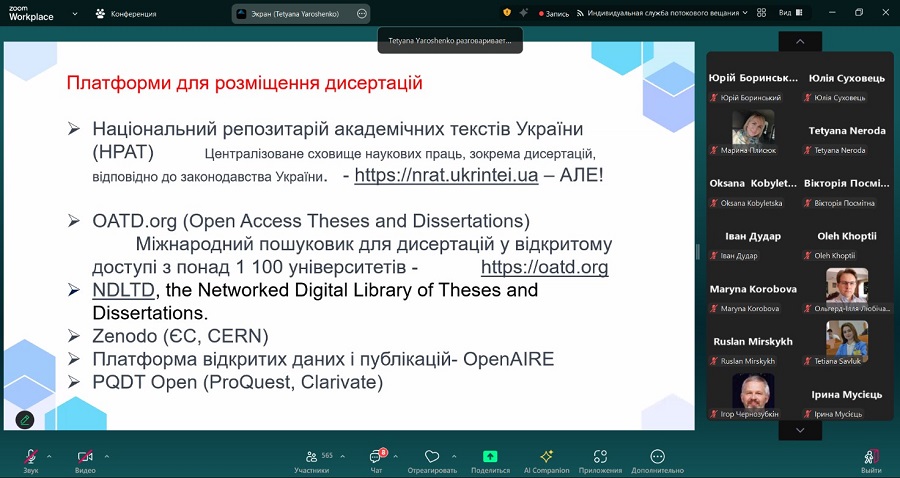Click the Oksana Kobyletska participant tile
The image size is (900, 478).
[x=752, y=184]
